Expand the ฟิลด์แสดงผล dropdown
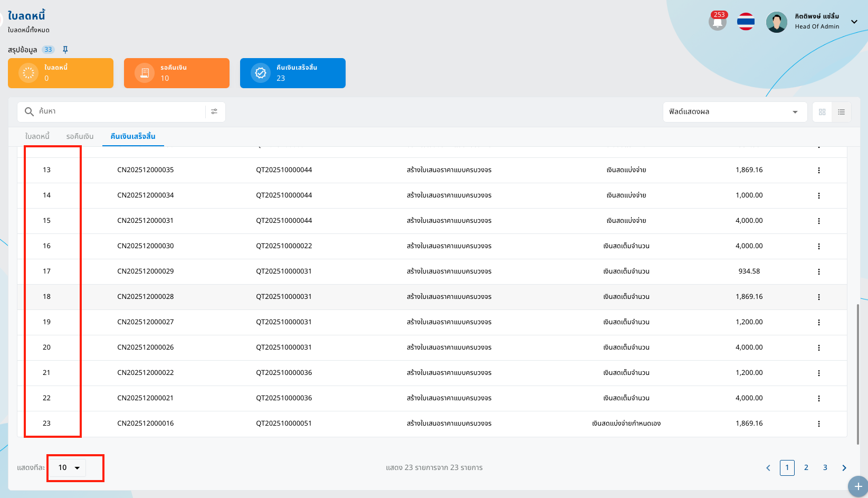The width and height of the screenshot is (868, 498). click(735, 112)
